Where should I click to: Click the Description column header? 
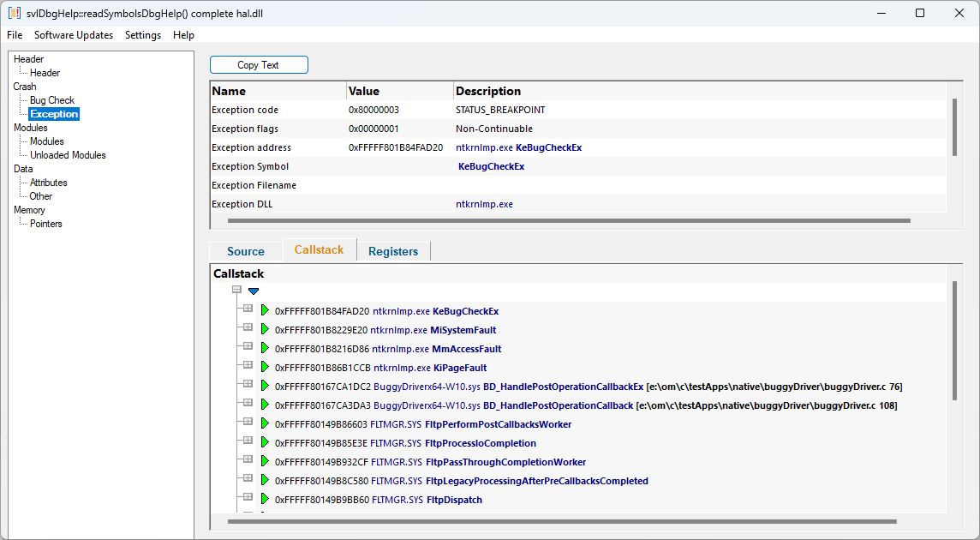(x=700, y=91)
